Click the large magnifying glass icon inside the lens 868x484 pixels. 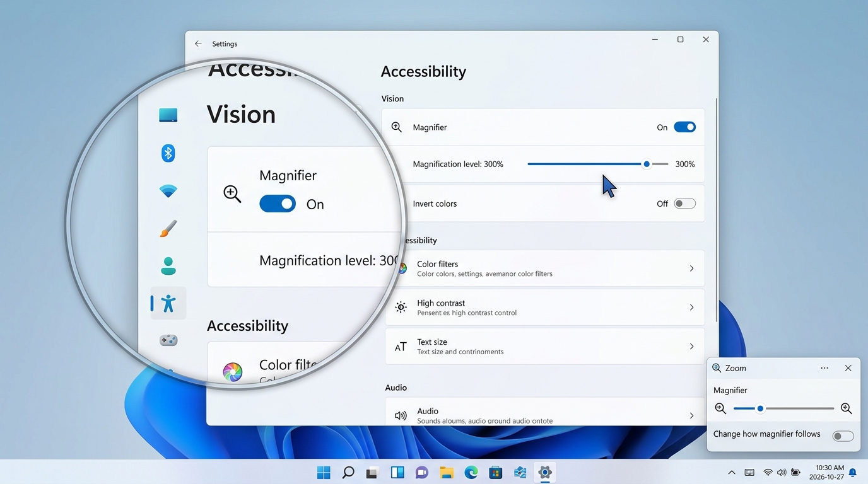pyautogui.click(x=232, y=194)
